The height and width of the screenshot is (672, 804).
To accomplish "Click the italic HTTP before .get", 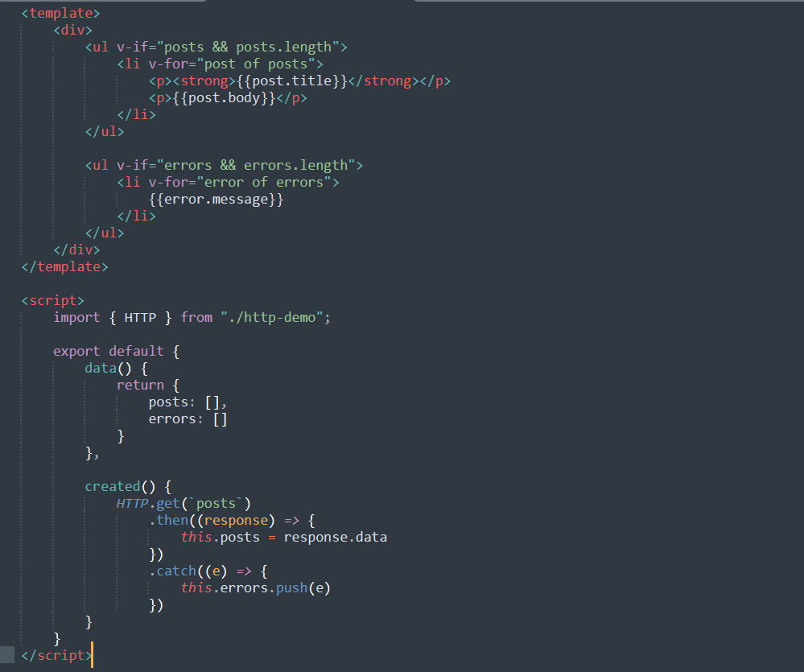I will (132, 504).
